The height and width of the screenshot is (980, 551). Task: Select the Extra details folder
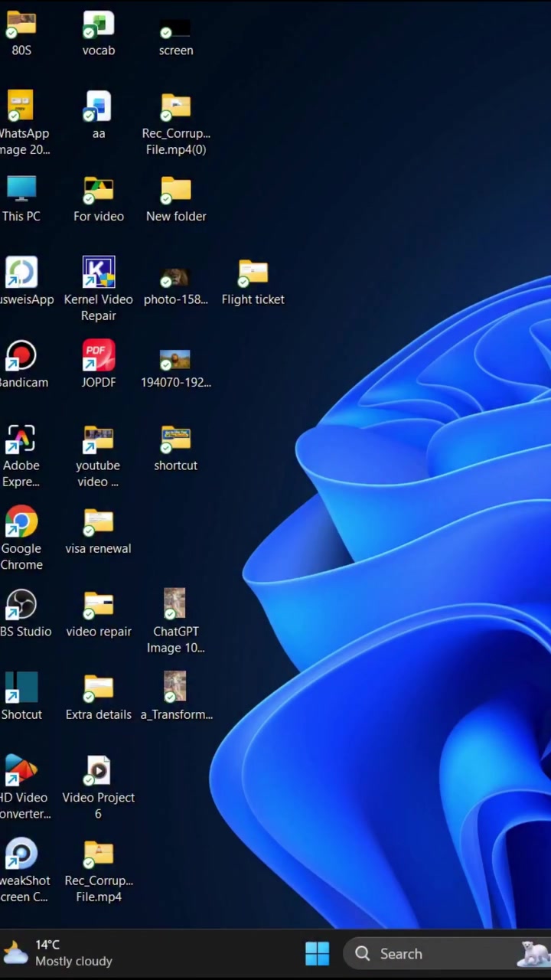pos(99,688)
